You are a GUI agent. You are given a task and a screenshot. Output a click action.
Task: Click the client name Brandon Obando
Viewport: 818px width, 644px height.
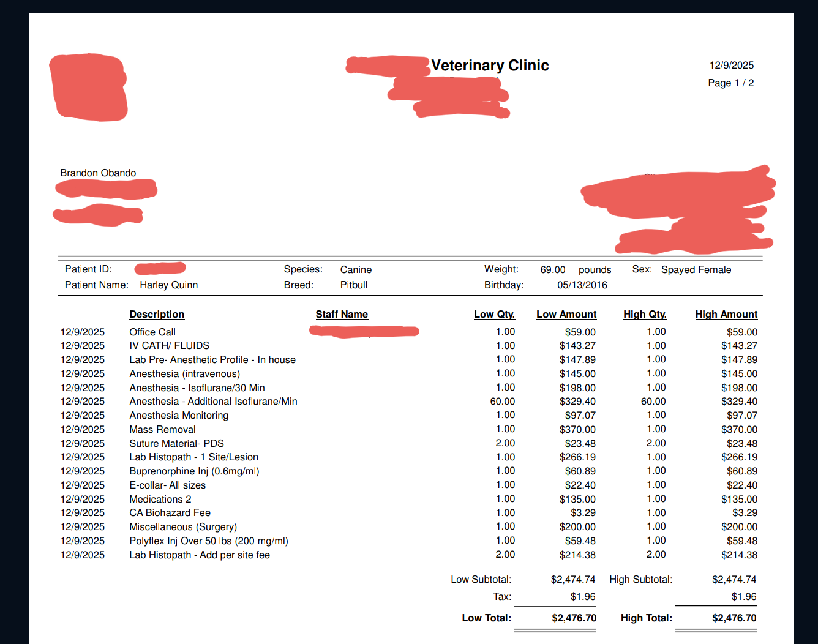pyautogui.click(x=98, y=173)
